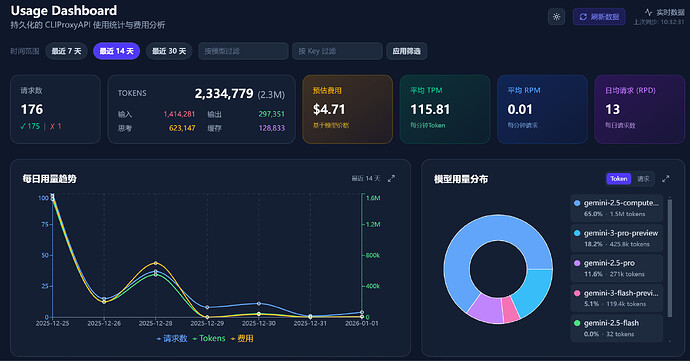Screen dimensions: 690x361
Task: Open the average RPM card 0.01
Action: pos(542,109)
